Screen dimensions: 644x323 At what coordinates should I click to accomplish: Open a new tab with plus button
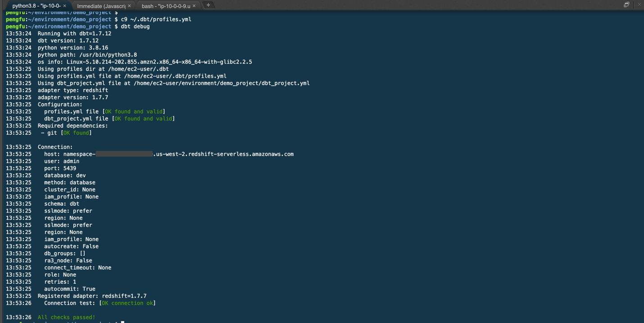208,5
